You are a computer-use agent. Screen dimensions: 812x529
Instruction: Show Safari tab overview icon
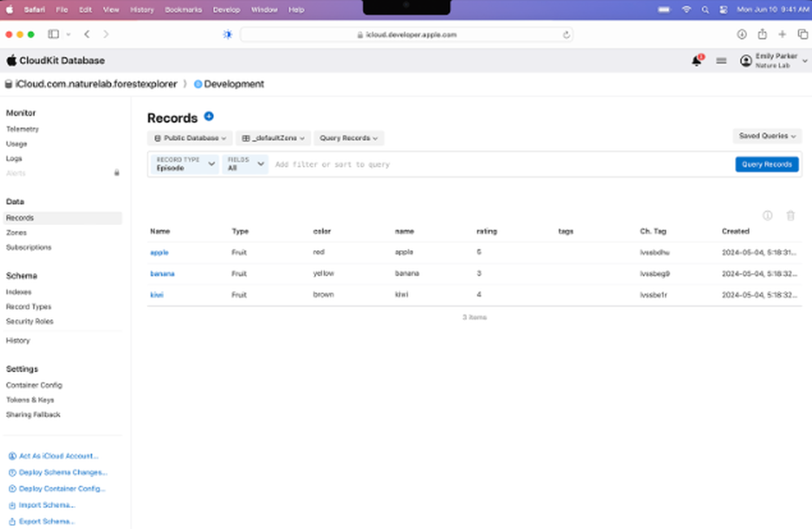point(803,34)
